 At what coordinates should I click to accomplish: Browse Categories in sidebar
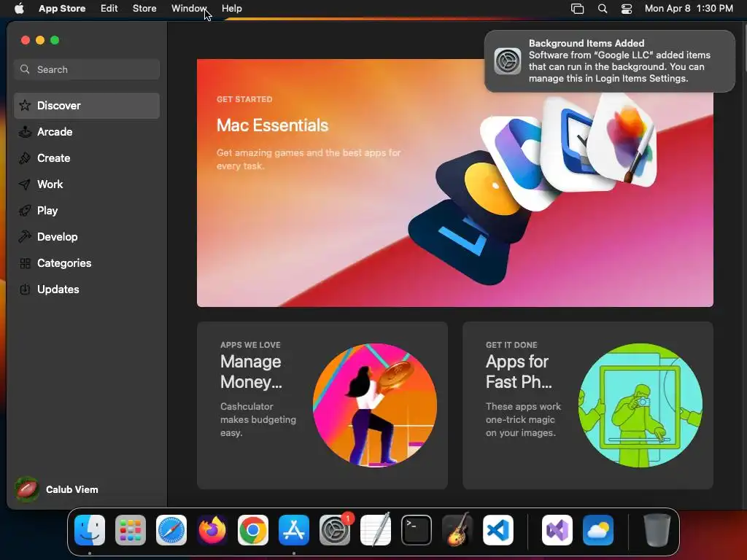pos(87,262)
